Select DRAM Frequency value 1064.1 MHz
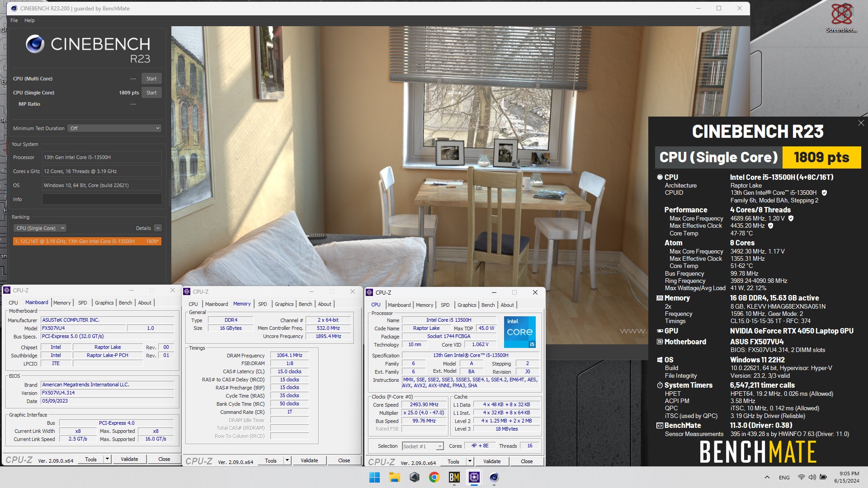This screenshot has width=868, height=488. click(x=289, y=355)
